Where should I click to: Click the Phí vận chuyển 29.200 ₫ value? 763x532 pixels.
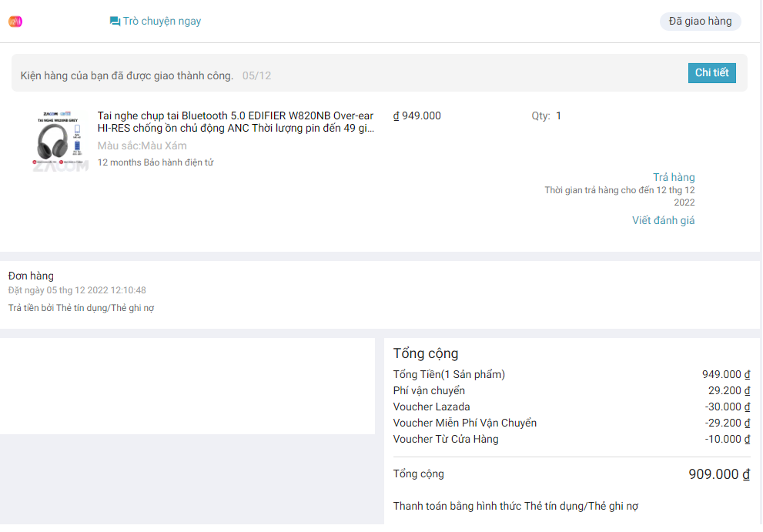coord(729,391)
